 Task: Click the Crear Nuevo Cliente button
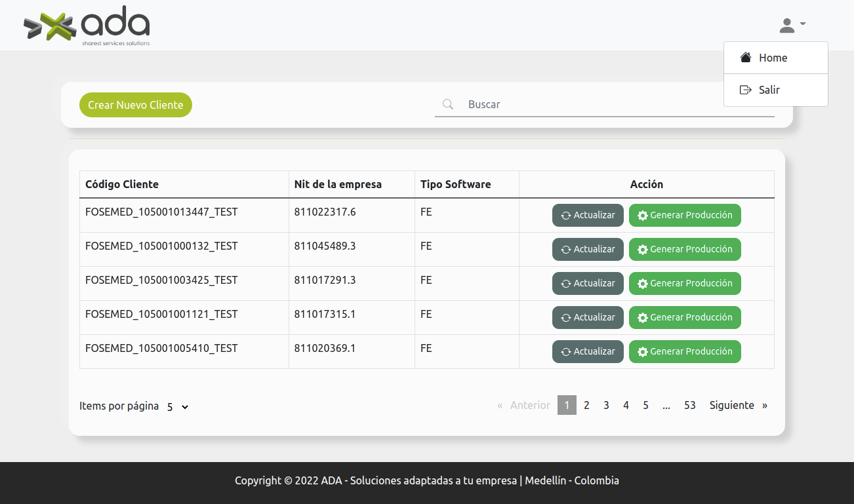[x=136, y=105]
